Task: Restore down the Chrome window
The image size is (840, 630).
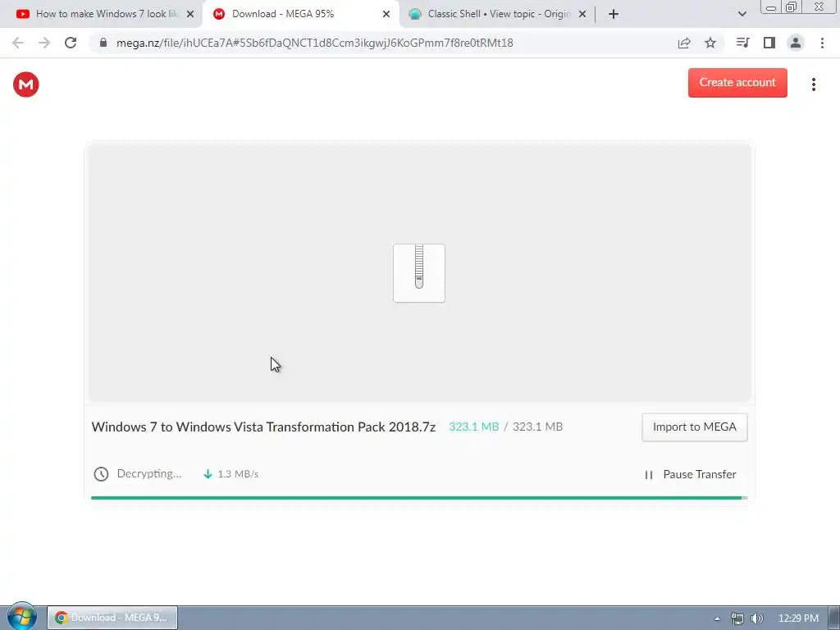Action: (791, 7)
